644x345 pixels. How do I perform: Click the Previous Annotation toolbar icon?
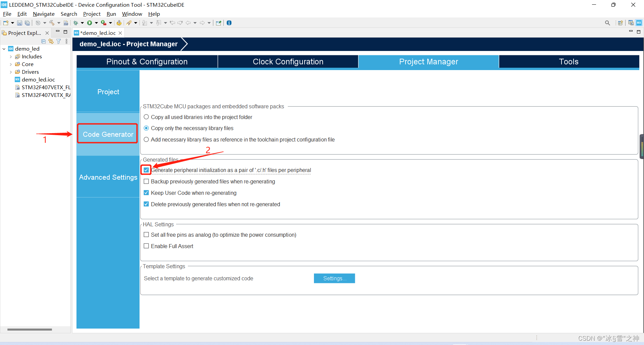tap(159, 23)
